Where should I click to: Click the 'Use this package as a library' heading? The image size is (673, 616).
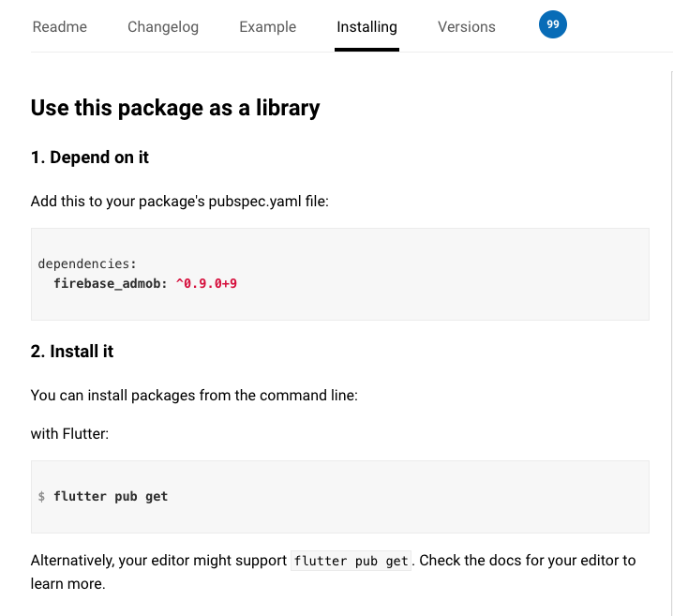[175, 108]
